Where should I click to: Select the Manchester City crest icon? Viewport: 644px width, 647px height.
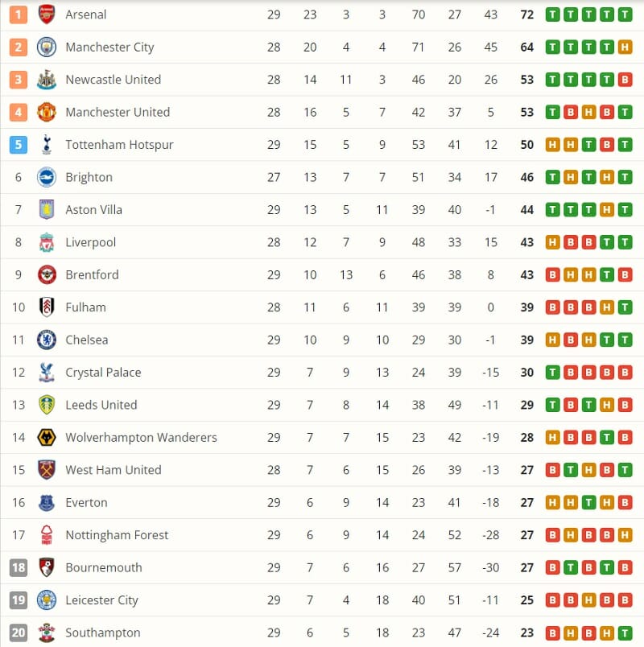coord(47,47)
